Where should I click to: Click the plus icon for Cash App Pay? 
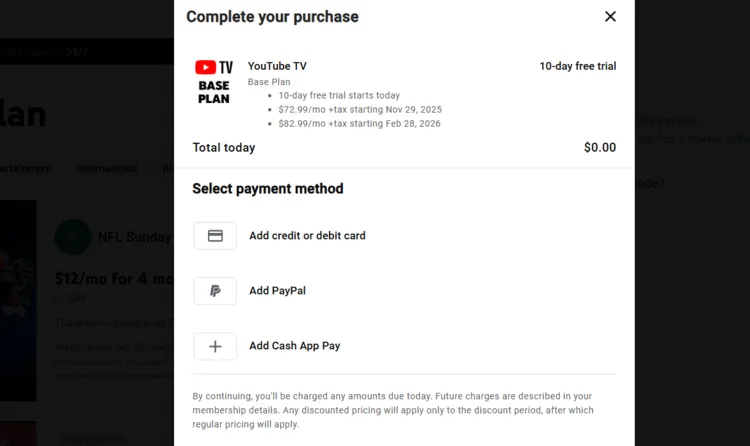click(x=215, y=346)
